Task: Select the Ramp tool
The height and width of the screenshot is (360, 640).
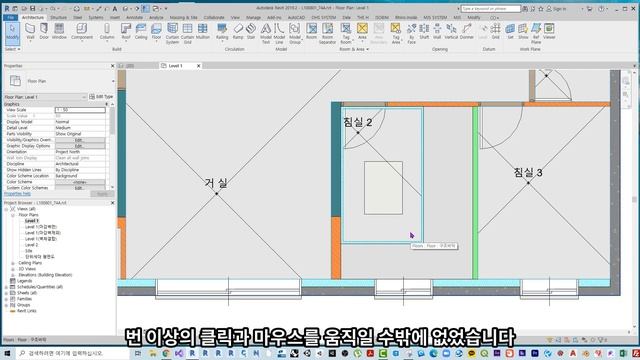Action: [238, 32]
